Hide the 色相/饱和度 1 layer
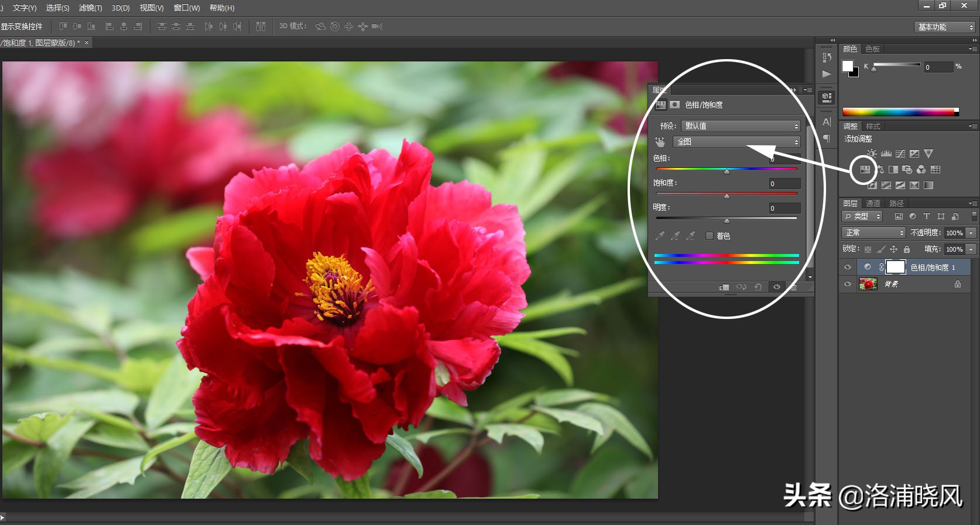980x525 pixels. [x=847, y=267]
